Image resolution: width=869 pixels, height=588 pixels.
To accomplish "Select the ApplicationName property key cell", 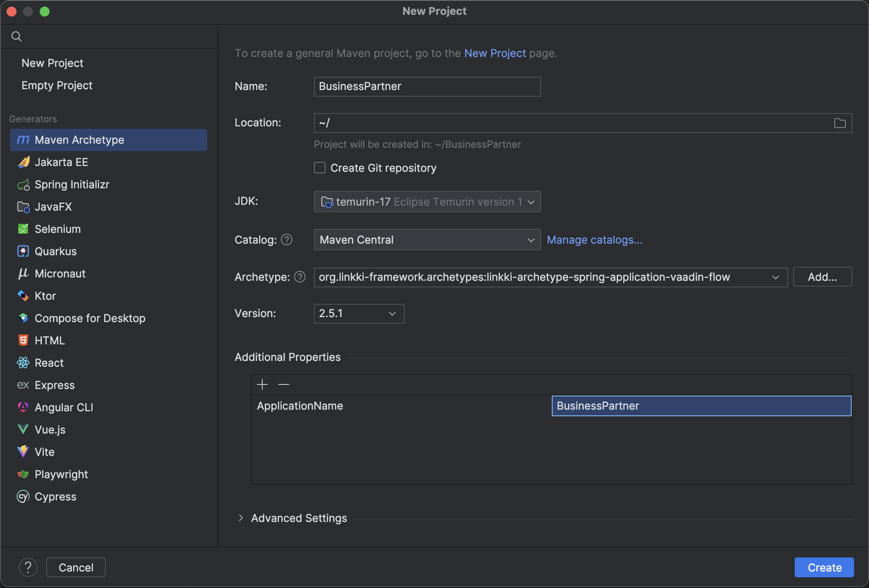I will tap(401, 406).
